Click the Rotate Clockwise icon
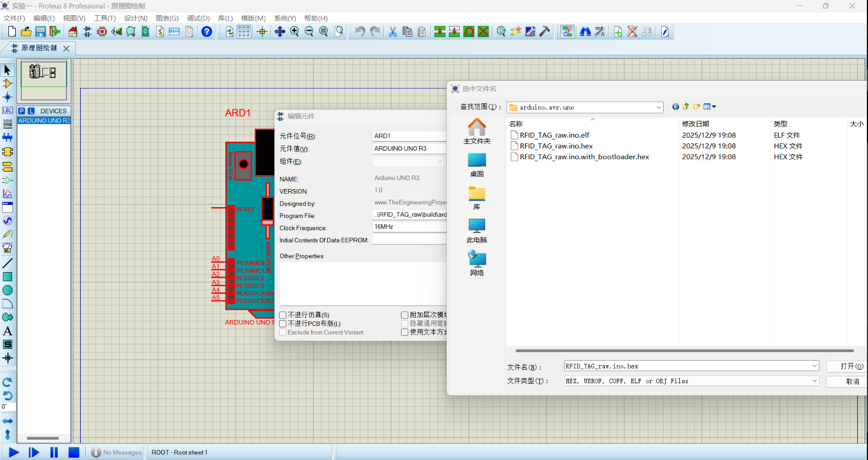The height and width of the screenshot is (460, 868). 7,382
